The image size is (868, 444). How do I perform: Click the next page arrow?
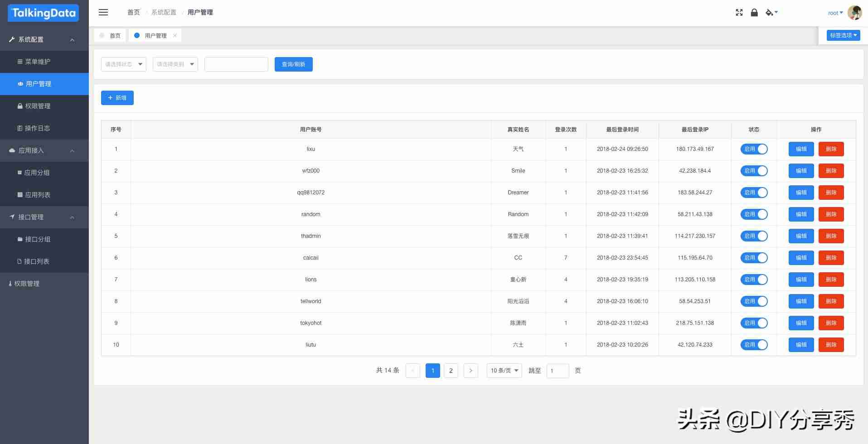click(x=471, y=371)
